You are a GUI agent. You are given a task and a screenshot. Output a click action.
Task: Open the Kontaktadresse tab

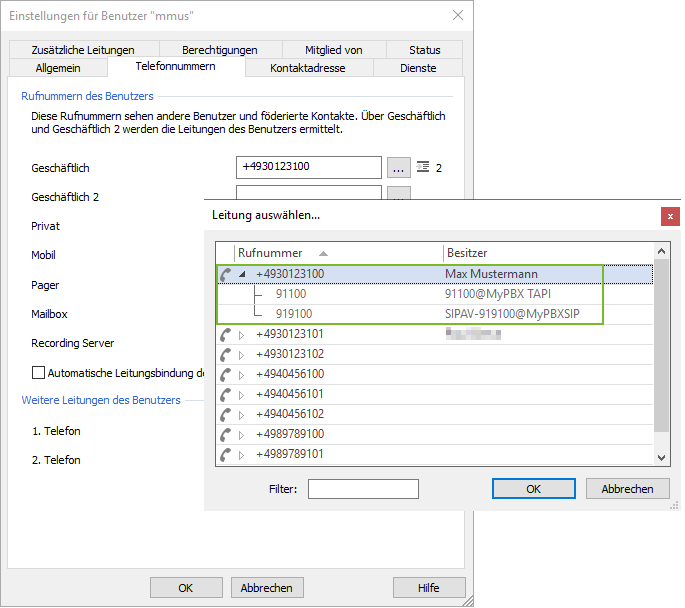click(x=308, y=68)
